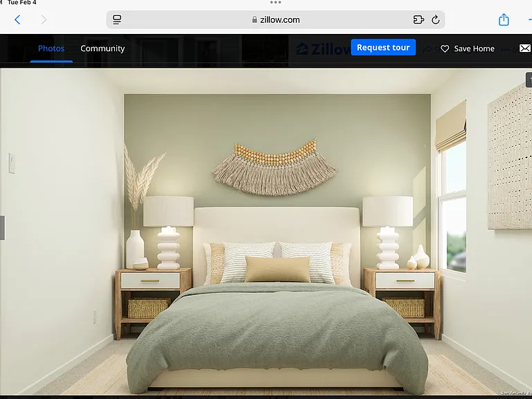Switch to the Photos tab

[51, 48]
